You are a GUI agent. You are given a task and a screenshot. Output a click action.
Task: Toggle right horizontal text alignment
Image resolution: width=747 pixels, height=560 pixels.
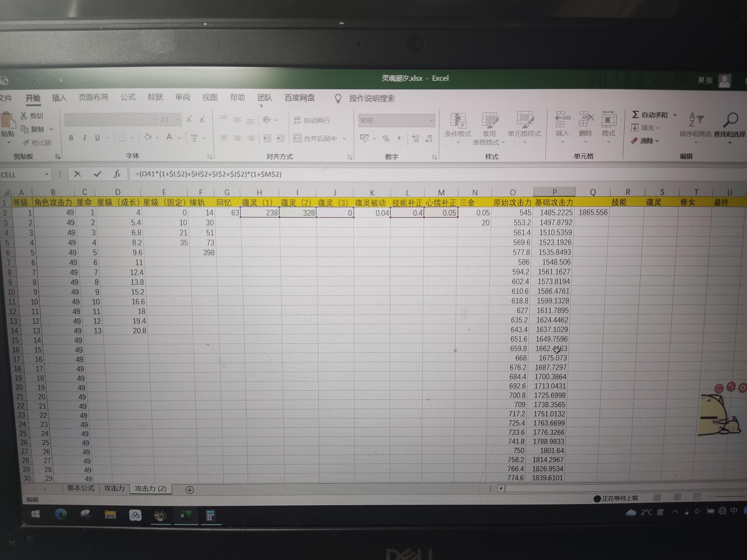pyautogui.click(x=251, y=138)
